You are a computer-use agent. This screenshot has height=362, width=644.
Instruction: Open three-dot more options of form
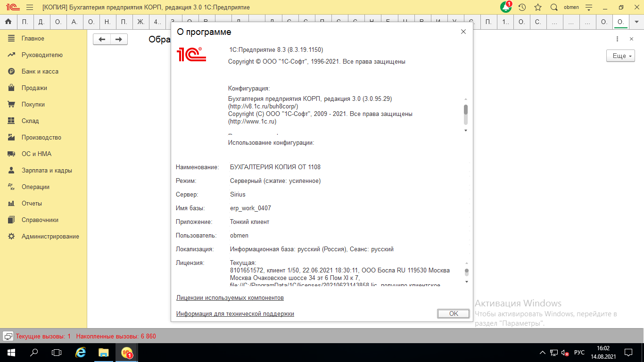[x=617, y=39]
